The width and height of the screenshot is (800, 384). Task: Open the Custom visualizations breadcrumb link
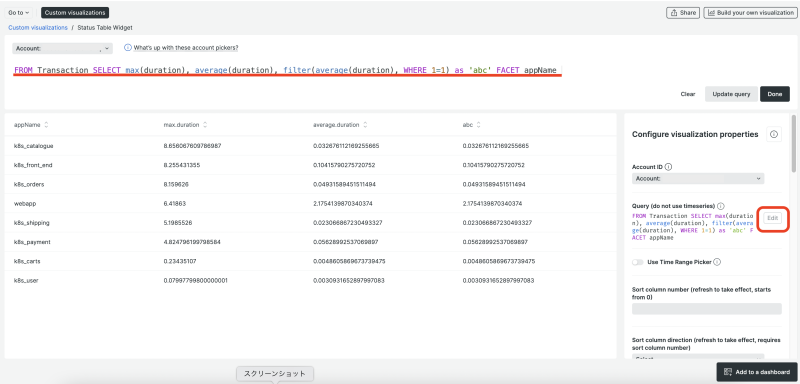coord(38,28)
